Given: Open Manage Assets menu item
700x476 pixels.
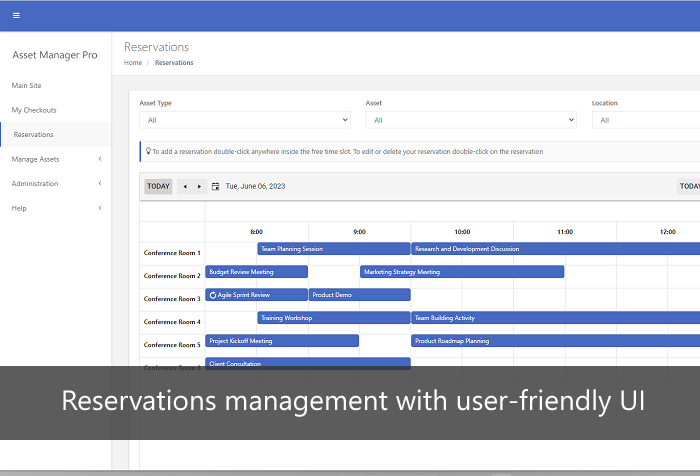Looking at the screenshot, I should point(35,159).
